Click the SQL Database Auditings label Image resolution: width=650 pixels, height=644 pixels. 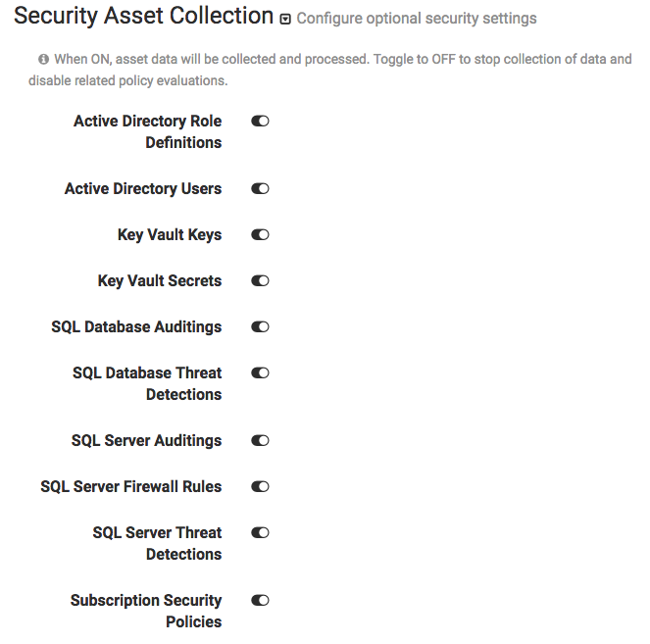pos(136,327)
